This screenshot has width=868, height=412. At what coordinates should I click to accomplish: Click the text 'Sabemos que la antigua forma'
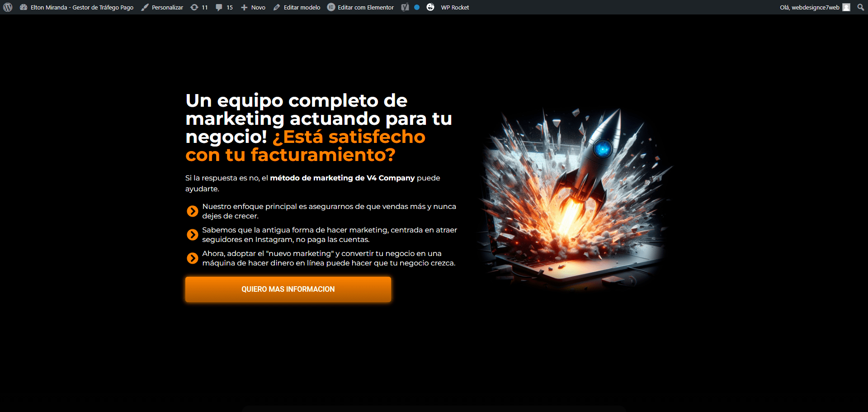pos(330,235)
